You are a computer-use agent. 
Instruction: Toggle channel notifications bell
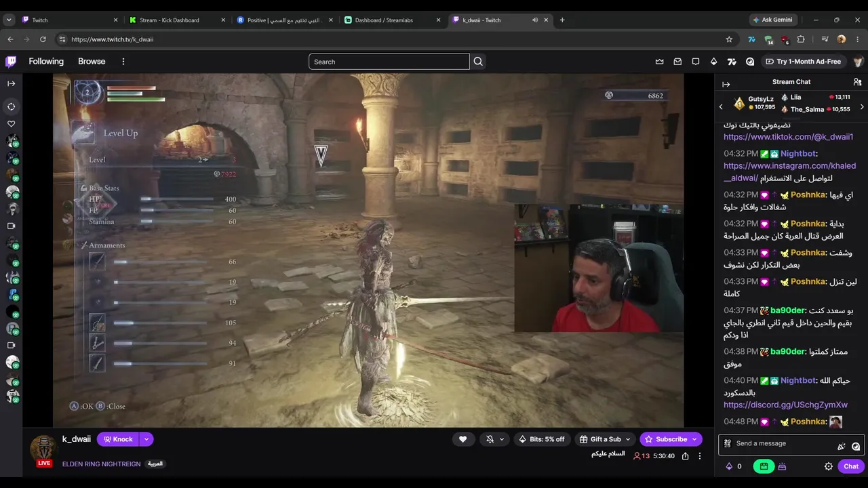click(490, 439)
